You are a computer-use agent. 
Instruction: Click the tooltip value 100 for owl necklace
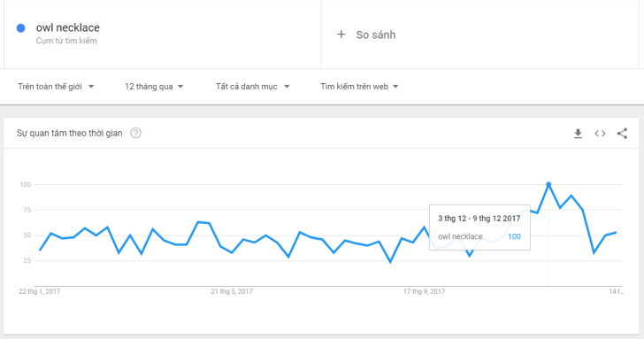[x=514, y=236]
